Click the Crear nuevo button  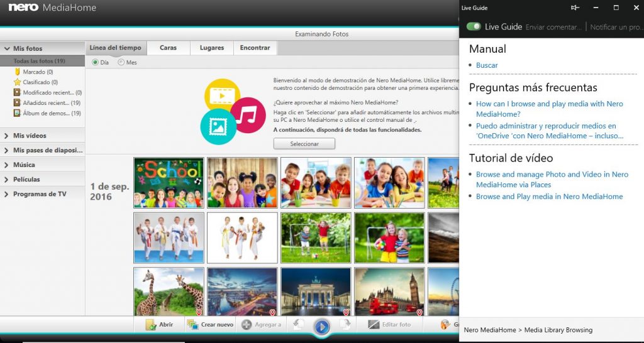(210, 325)
